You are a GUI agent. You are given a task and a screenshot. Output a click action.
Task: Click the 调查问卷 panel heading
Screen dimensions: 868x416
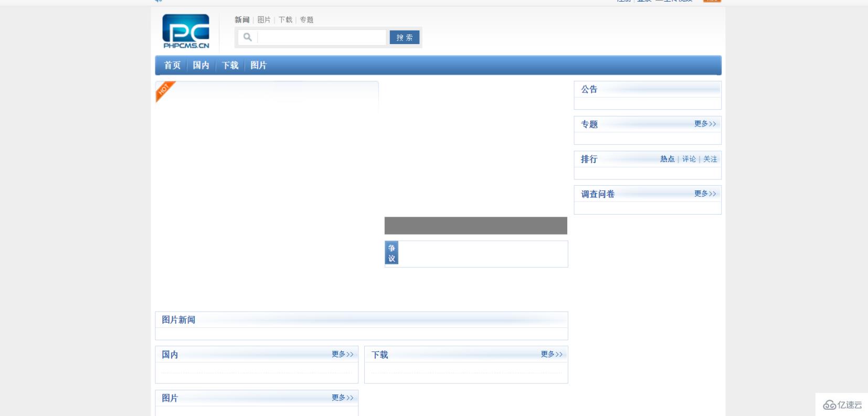(x=598, y=194)
